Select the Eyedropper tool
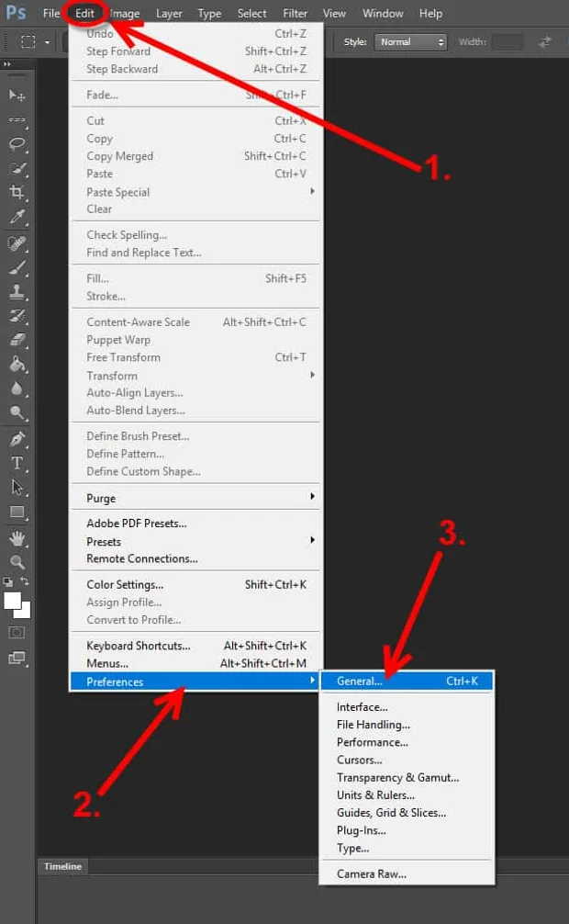569x924 pixels. click(17, 217)
